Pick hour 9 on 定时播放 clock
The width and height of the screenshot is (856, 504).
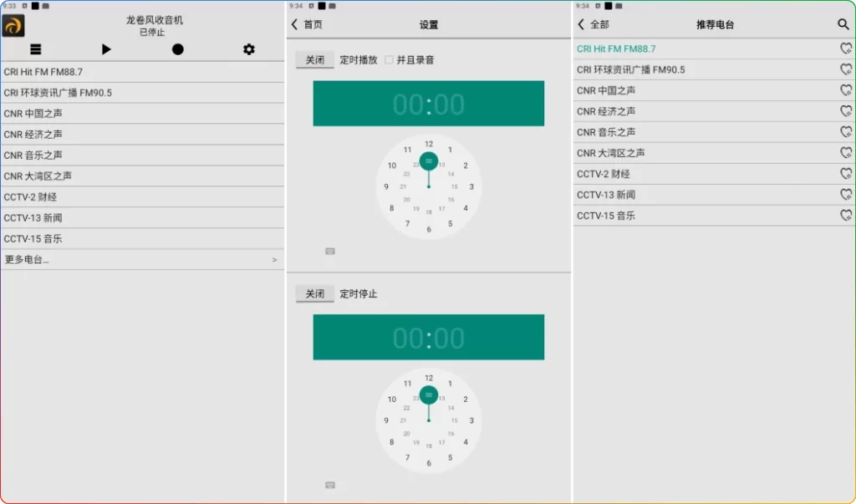coord(386,186)
